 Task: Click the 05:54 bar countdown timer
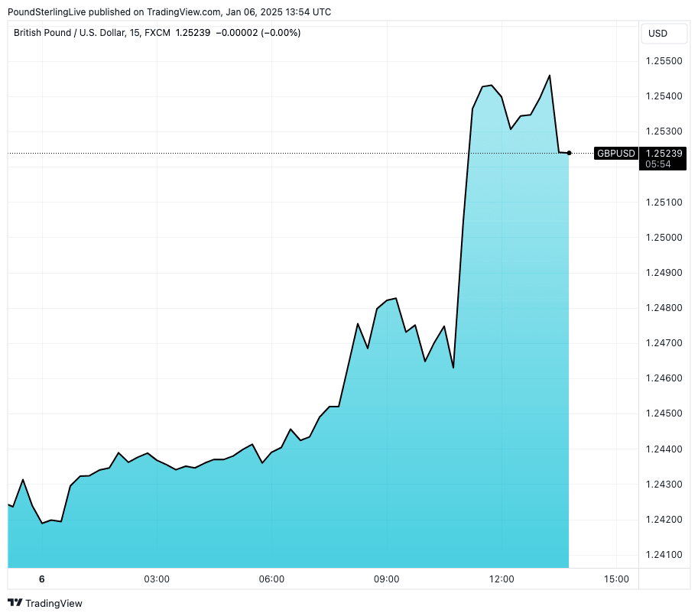(x=658, y=164)
